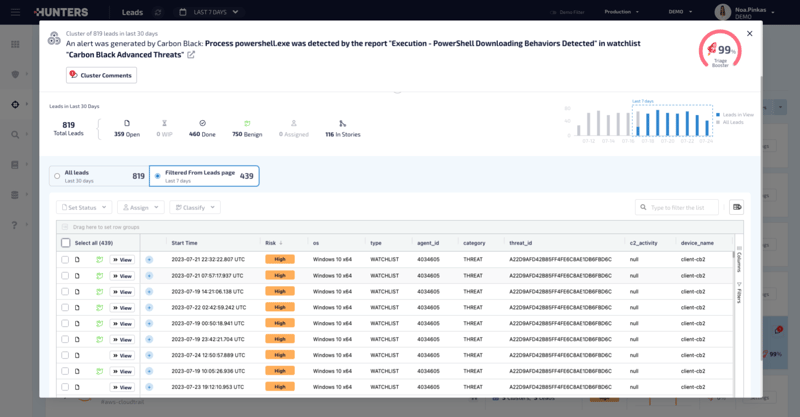Click the os column header

[x=316, y=243]
